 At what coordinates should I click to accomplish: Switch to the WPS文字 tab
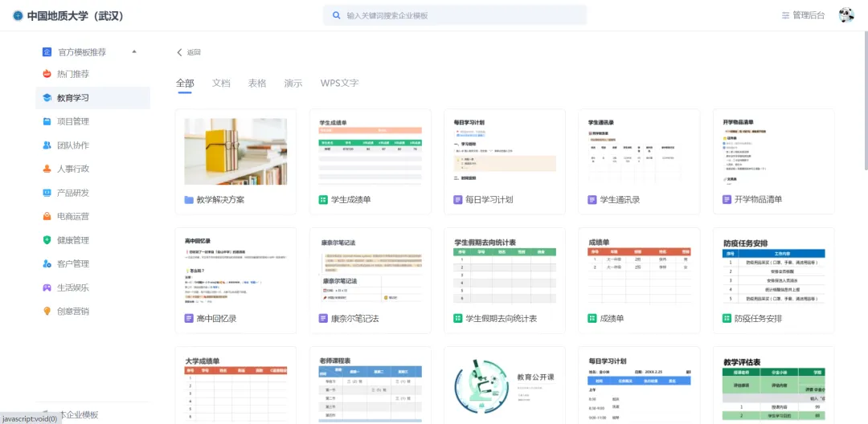point(339,84)
